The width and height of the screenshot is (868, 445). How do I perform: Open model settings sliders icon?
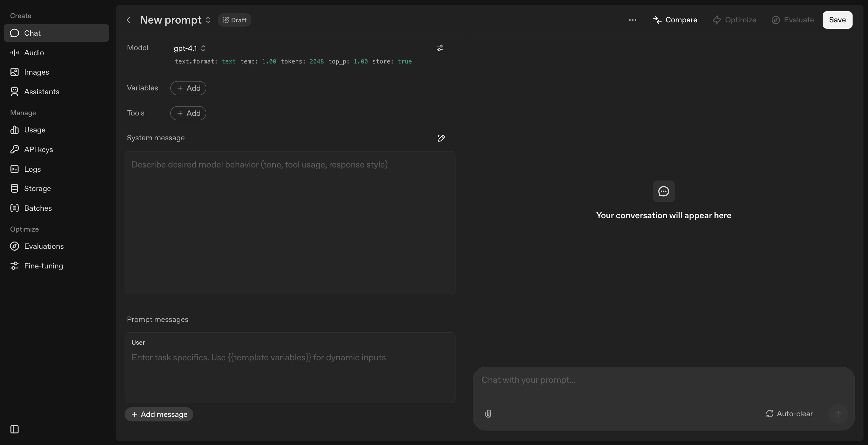(440, 48)
